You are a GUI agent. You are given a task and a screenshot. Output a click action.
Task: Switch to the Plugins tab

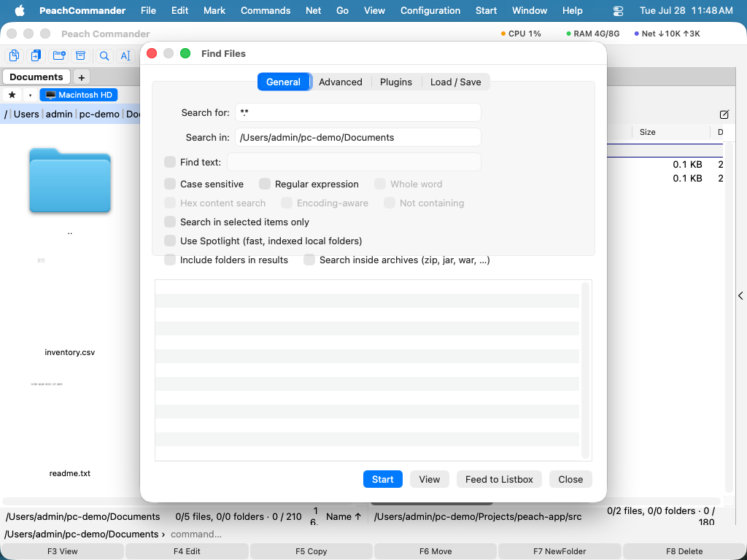(x=396, y=82)
